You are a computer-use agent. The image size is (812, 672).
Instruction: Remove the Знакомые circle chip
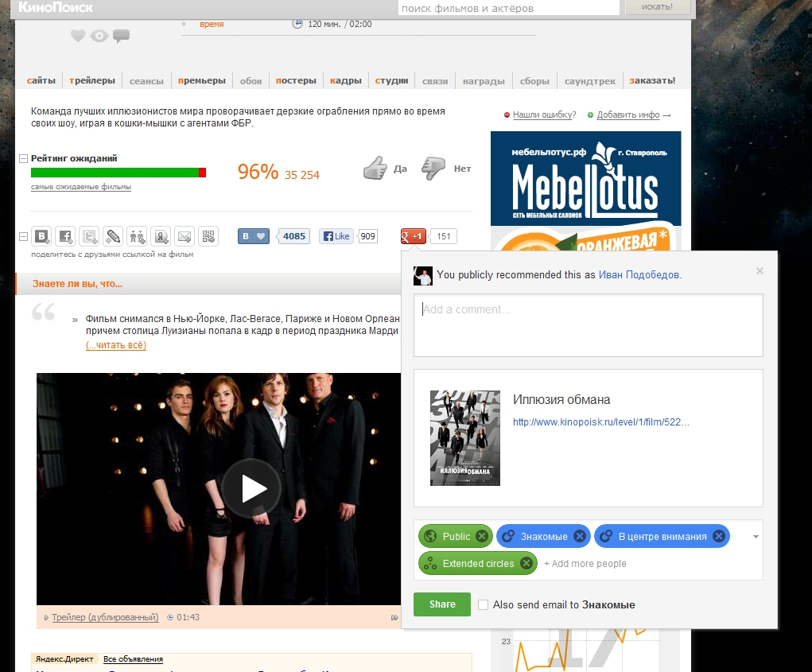(x=580, y=536)
